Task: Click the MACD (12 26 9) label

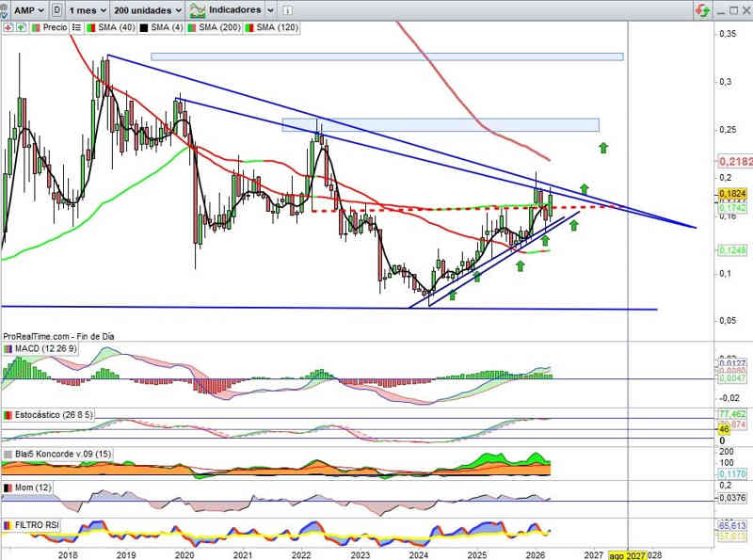Action: 46,349
